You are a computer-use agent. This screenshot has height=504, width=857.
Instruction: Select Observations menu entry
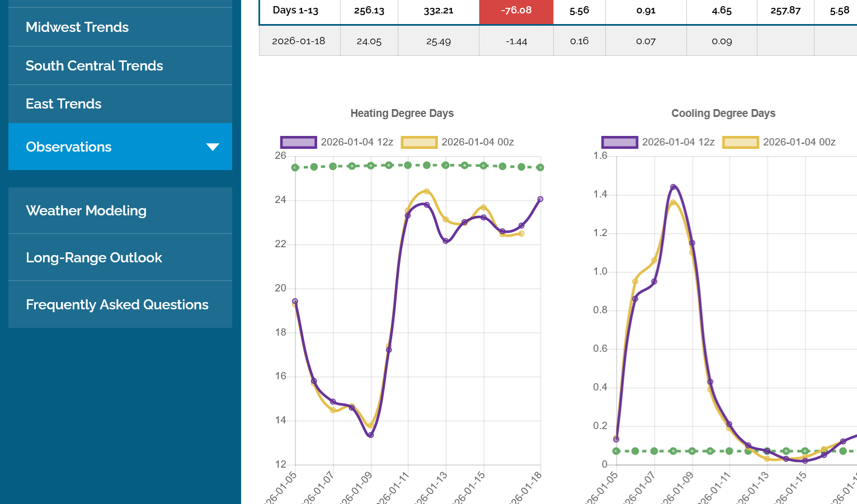tap(69, 147)
